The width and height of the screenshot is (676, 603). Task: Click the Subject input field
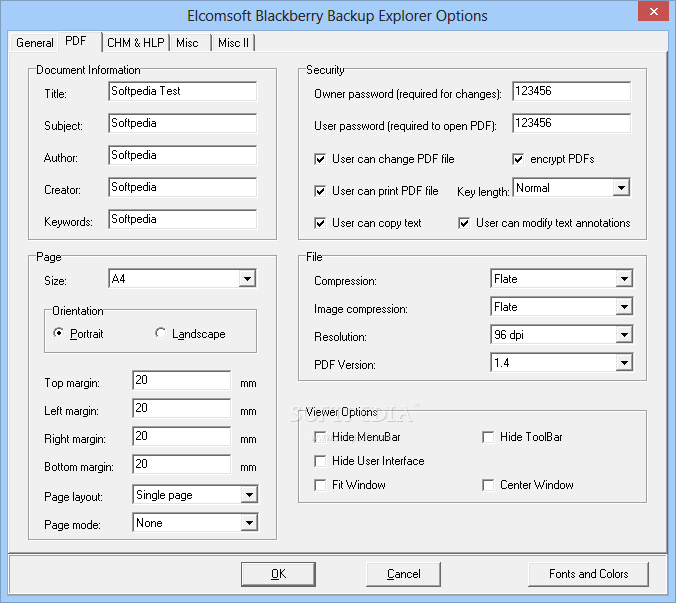(183, 123)
